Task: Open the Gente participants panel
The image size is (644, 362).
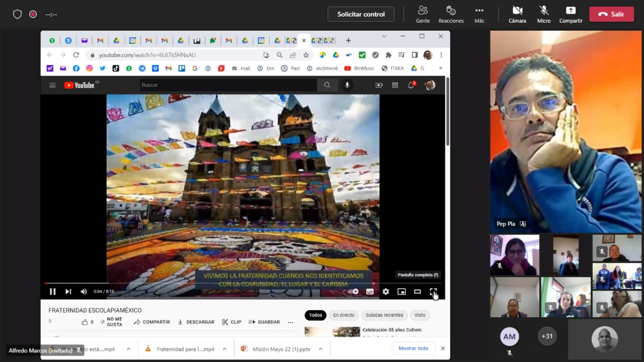Action: coord(423,14)
